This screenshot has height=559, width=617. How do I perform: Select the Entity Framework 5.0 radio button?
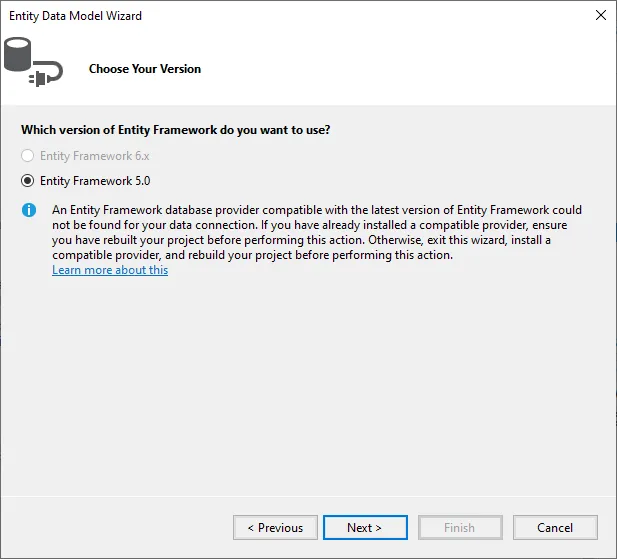pos(28,181)
